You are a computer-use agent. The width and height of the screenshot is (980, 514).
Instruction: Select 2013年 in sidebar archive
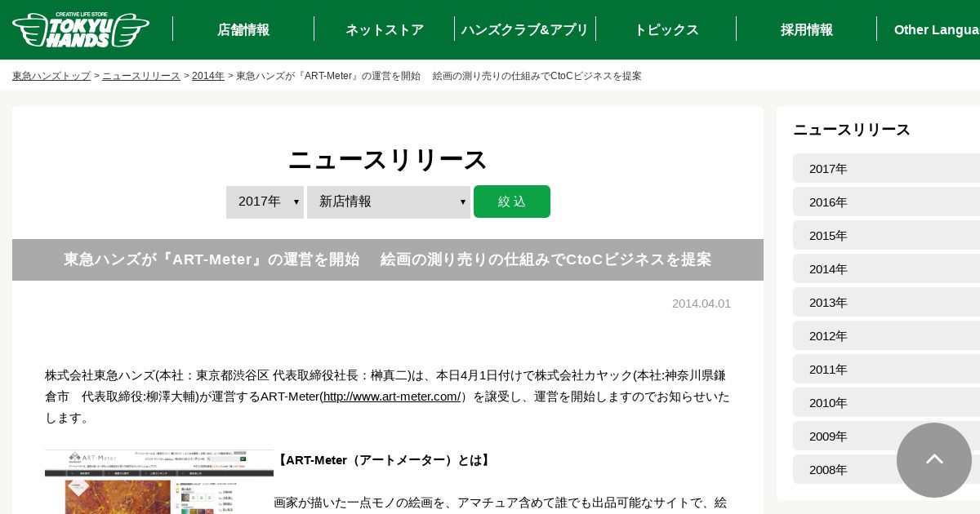tap(887, 302)
